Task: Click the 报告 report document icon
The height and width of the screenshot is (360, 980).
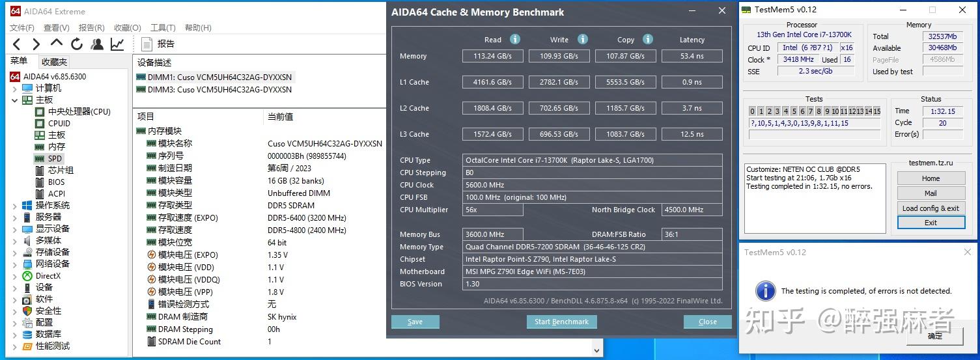Action: [x=147, y=44]
